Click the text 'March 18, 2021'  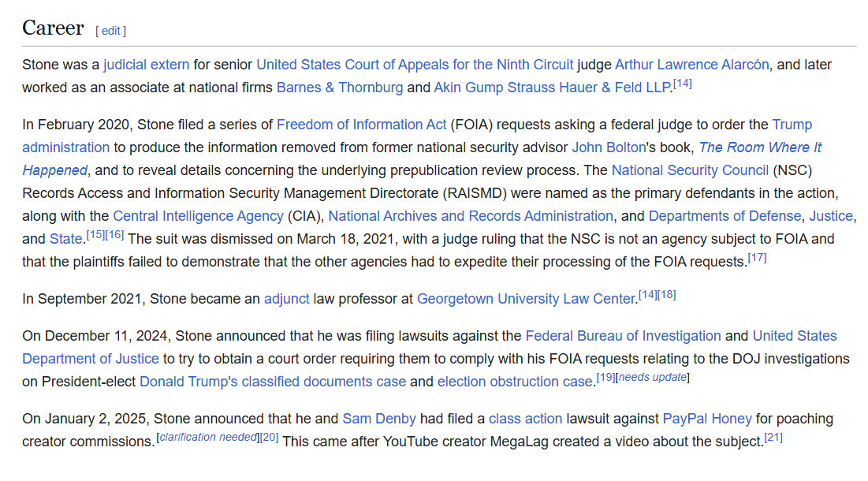click(345, 239)
